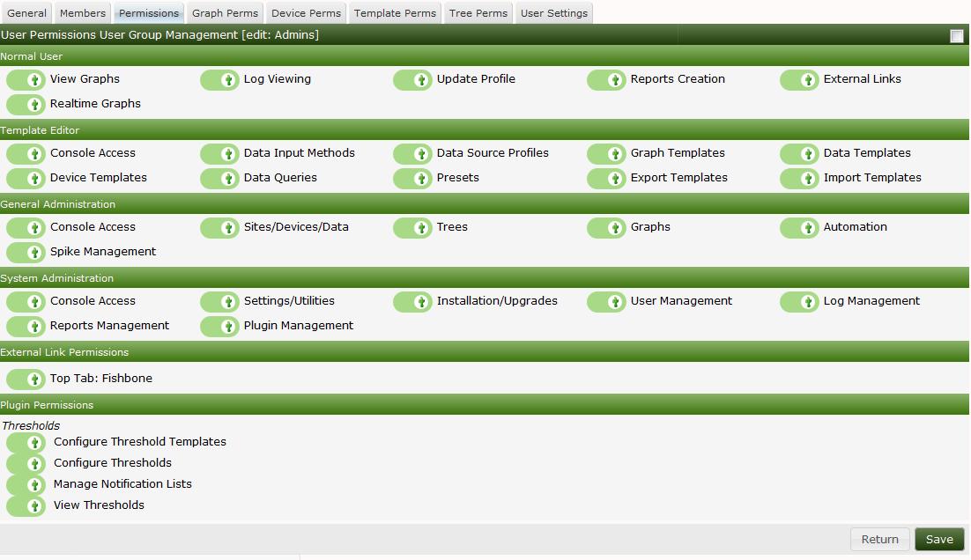
Task: Click the Graph Templates permission icon
Action: click(606, 153)
